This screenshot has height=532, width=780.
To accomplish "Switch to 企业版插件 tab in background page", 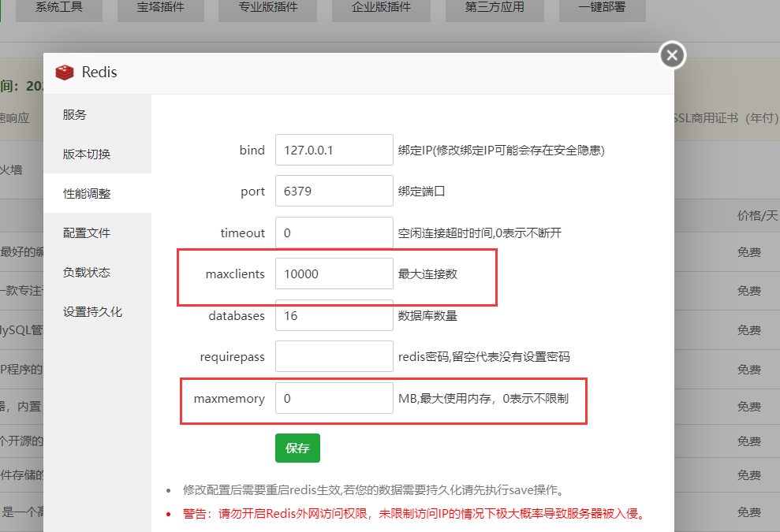I will 381,9.
